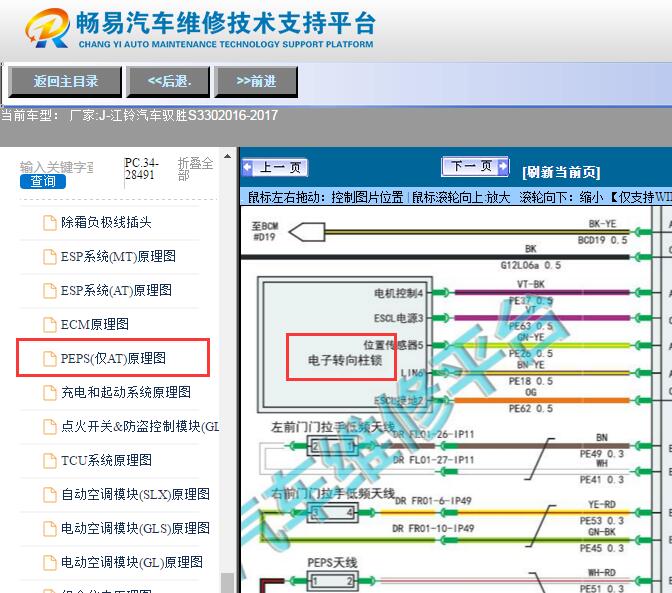Open 除霜负极线插头 in the tree
The height and width of the screenshot is (593, 672).
click(x=106, y=222)
